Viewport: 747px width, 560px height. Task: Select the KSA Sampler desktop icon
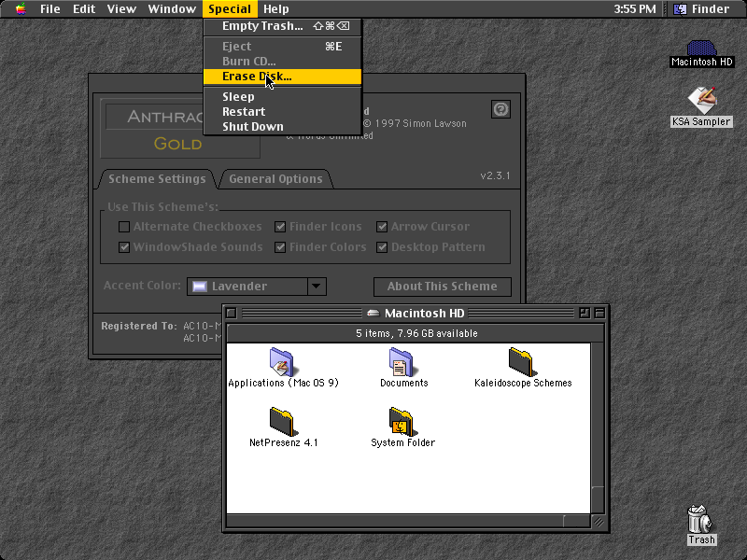(702, 100)
